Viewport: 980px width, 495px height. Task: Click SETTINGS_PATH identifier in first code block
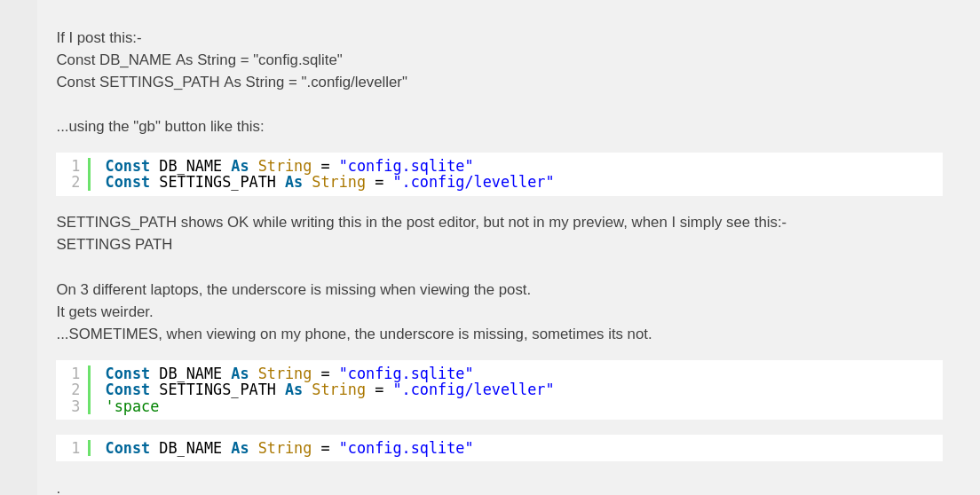(x=217, y=182)
